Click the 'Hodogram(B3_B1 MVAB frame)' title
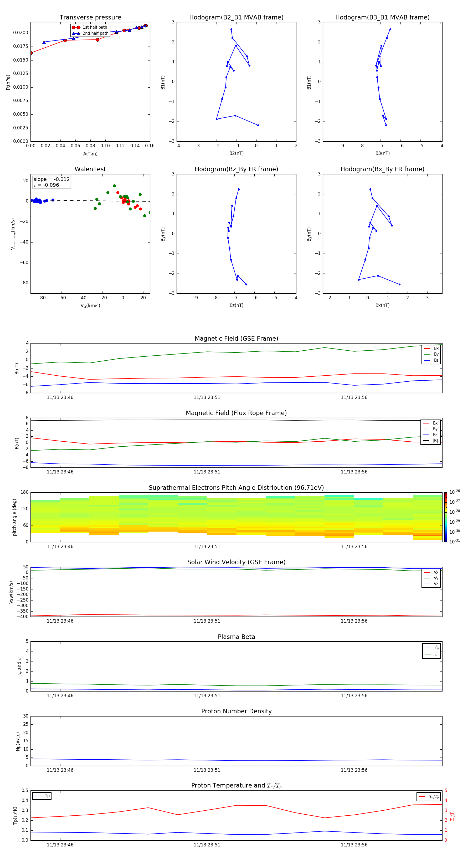The width and height of the screenshot is (473, 868). click(x=382, y=18)
